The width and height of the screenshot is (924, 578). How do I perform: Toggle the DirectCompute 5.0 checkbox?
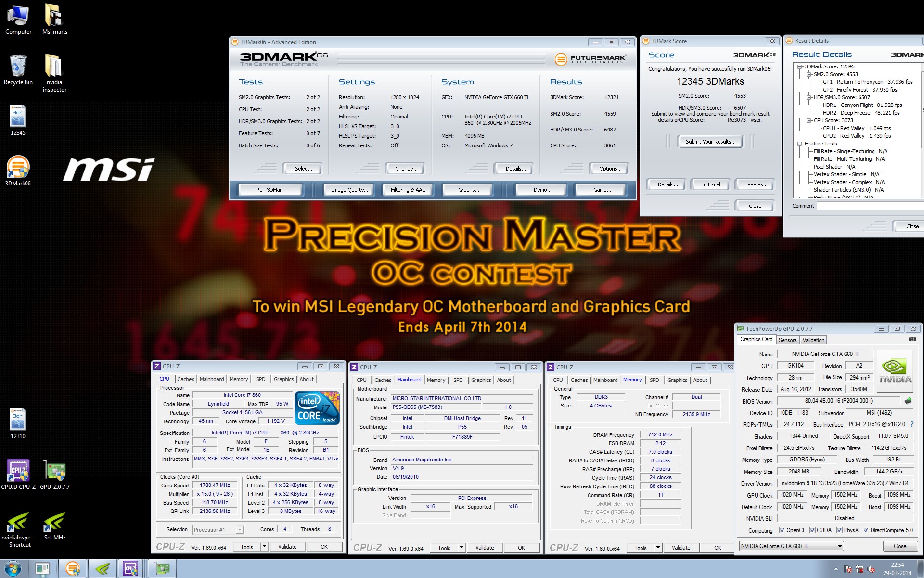(x=866, y=530)
